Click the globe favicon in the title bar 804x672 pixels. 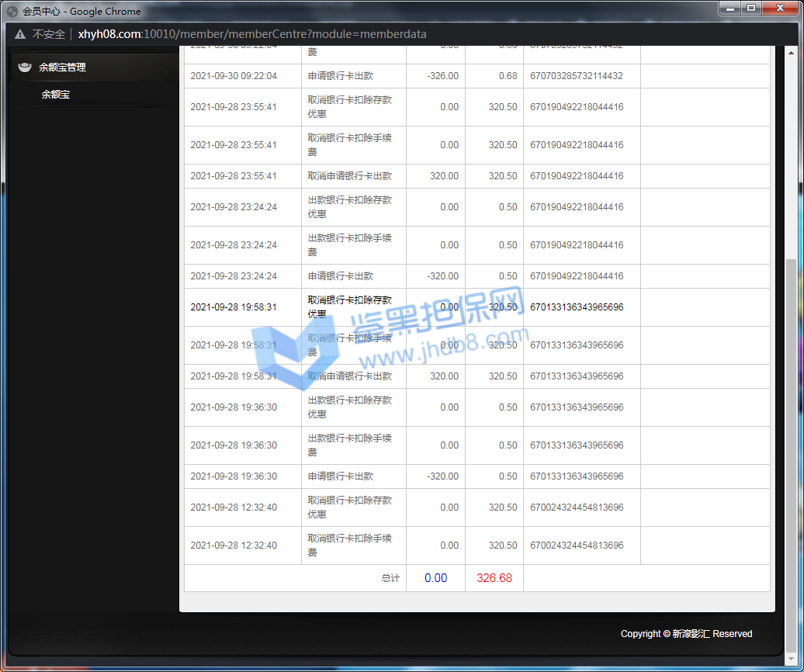point(12,12)
